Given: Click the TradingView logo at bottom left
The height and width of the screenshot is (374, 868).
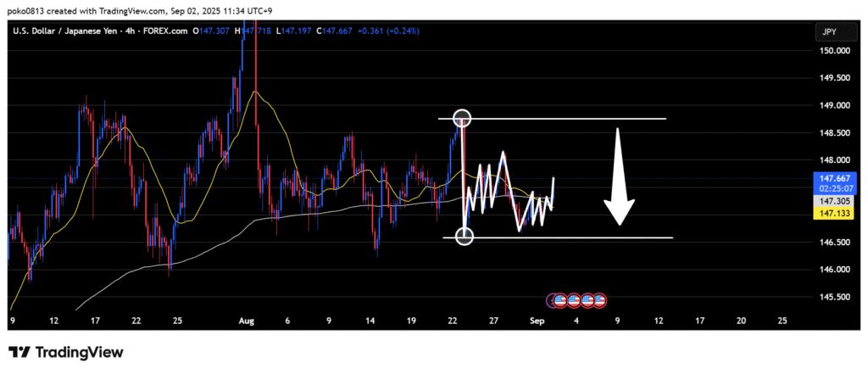Looking at the screenshot, I should click(x=66, y=352).
